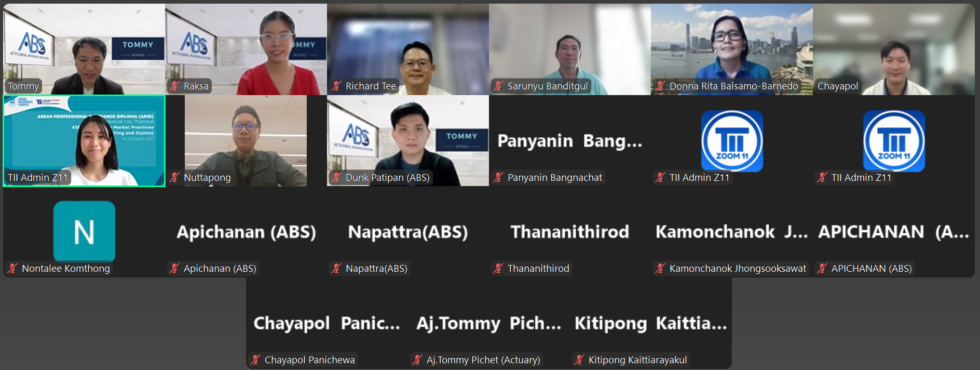The height and width of the screenshot is (370, 980).
Task: Select the highlighted TII Admin Z11 speaker video
Action: click(x=84, y=141)
